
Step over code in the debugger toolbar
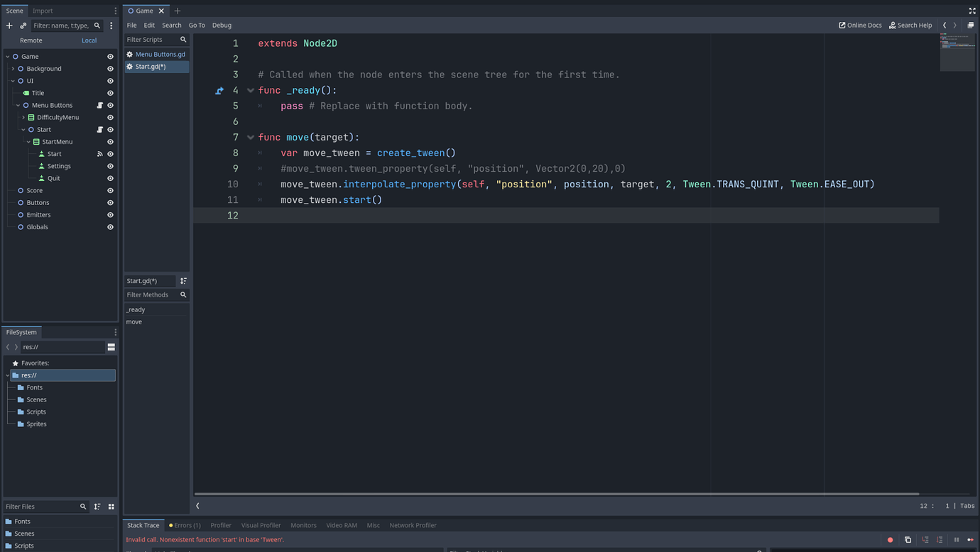(939, 539)
